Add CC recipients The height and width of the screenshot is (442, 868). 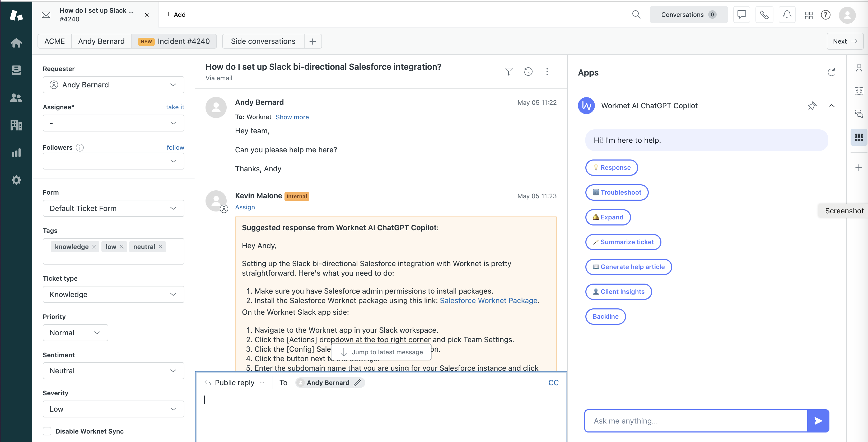pyautogui.click(x=553, y=383)
